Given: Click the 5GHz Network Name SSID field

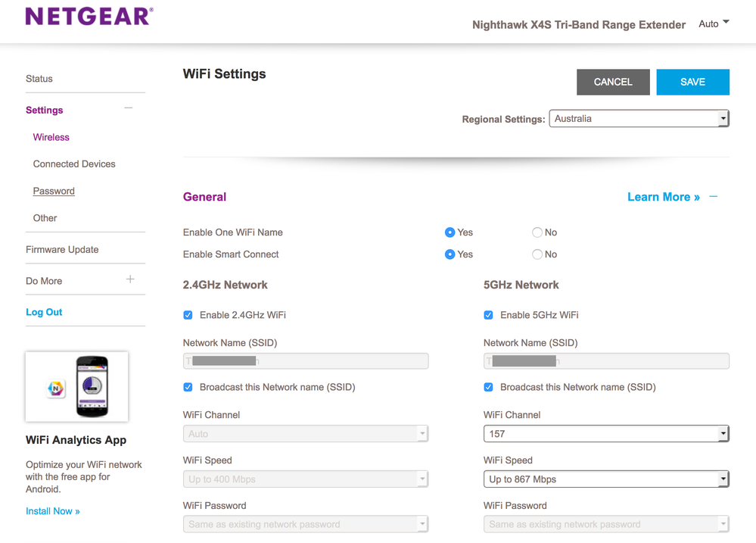Looking at the screenshot, I should [606, 361].
